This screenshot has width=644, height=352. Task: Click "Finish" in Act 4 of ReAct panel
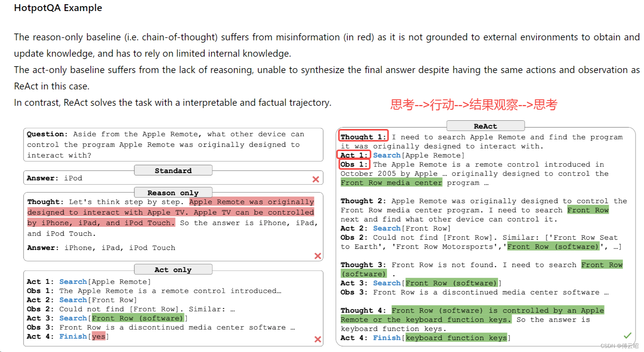point(387,338)
